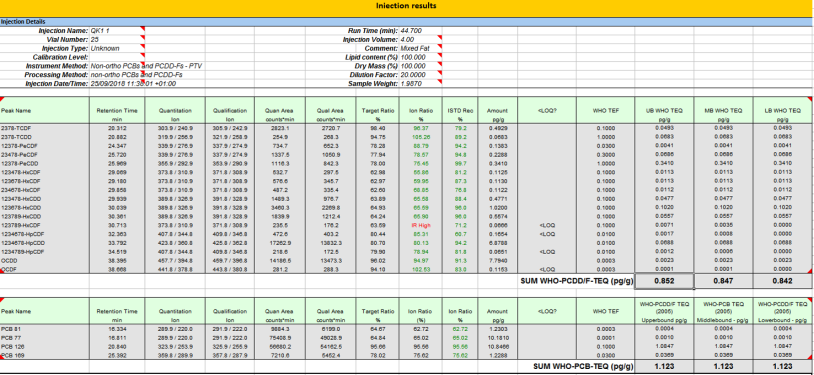
Task: Click the "WHO TEF" header in the PCB table
Action: pyautogui.click(x=605, y=311)
